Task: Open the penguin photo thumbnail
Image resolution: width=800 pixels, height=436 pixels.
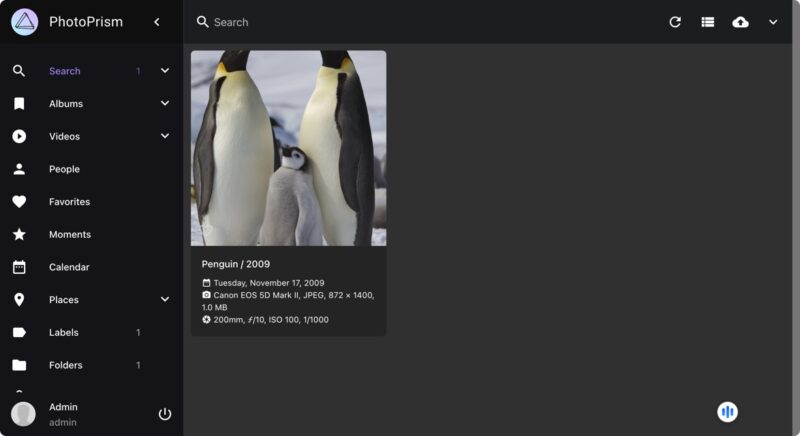Action: [288, 148]
